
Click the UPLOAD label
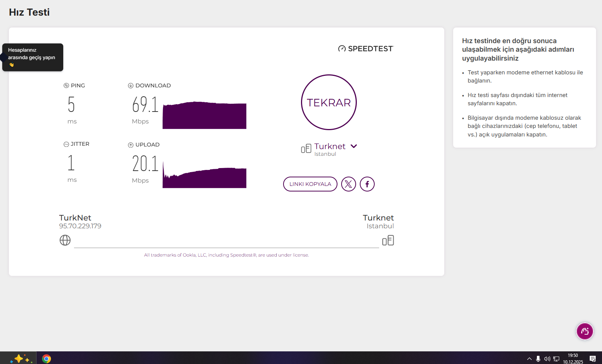click(x=147, y=145)
